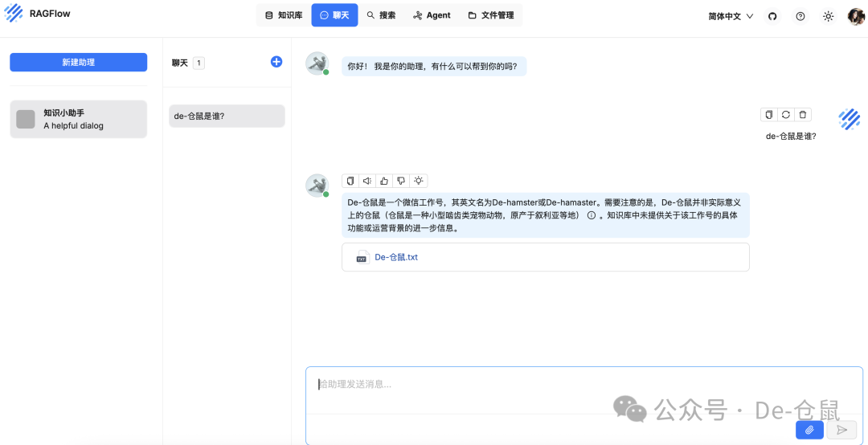Click the lightbulb icon above the answer
The image size is (868, 445).
419,181
